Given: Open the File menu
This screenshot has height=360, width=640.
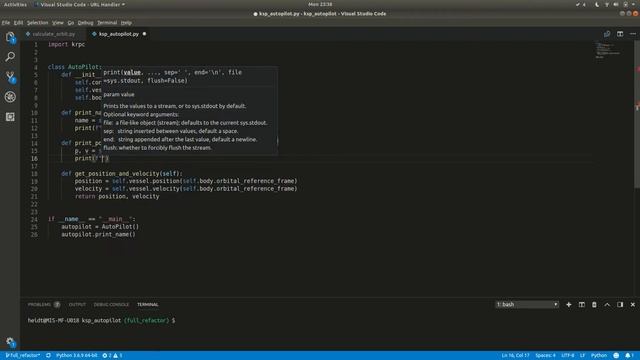Looking at the screenshot, I should [x=6, y=23].
